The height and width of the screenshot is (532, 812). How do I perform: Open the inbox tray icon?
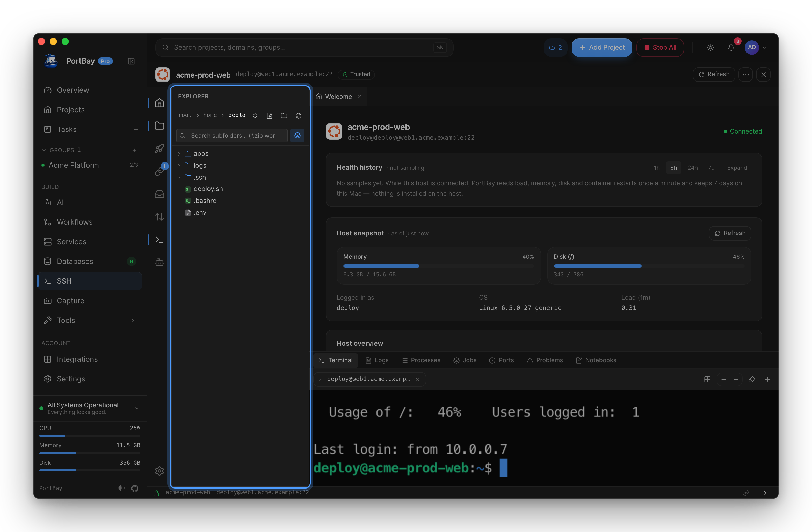tap(159, 194)
